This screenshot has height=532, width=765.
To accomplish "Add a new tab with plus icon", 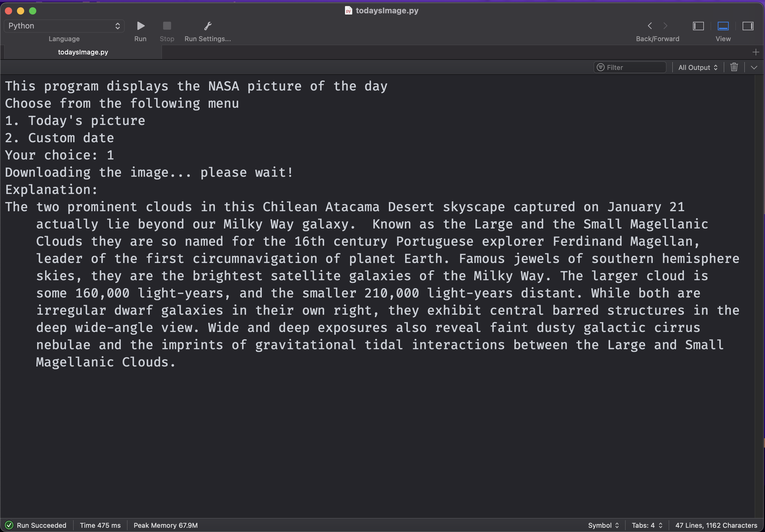I will click(x=756, y=52).
